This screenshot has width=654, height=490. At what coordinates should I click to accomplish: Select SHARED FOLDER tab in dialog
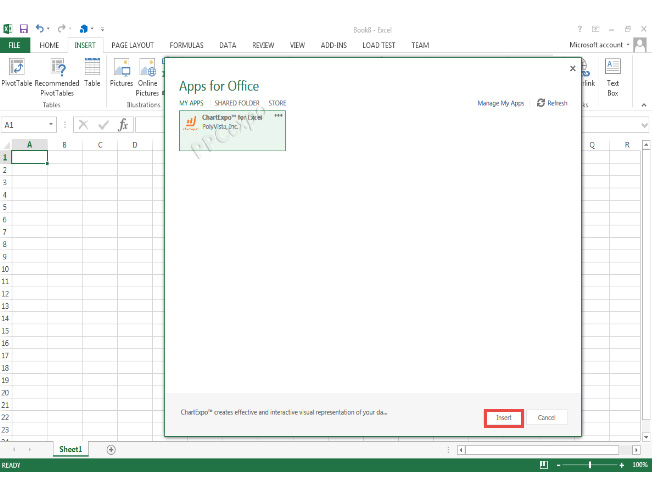click(237, 103)
